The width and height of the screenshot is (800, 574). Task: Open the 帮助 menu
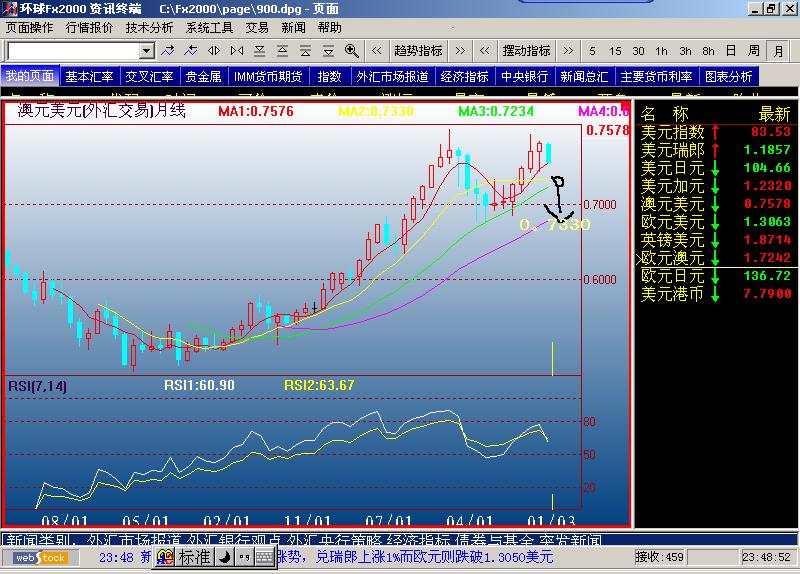click(x=330, y=28)
